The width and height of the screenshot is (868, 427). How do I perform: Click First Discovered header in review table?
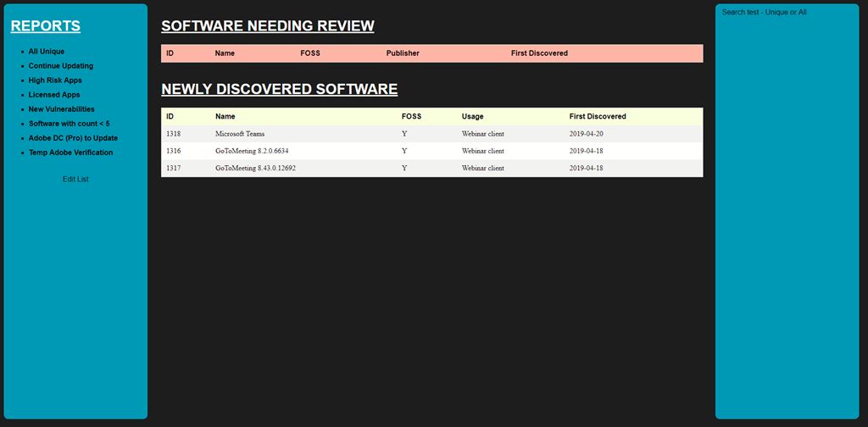click(539, 53)
